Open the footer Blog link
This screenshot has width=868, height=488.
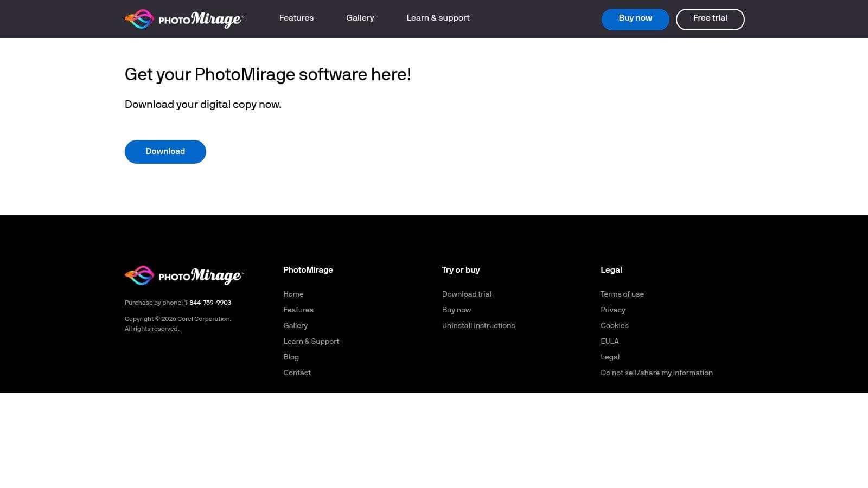point(291,357)
